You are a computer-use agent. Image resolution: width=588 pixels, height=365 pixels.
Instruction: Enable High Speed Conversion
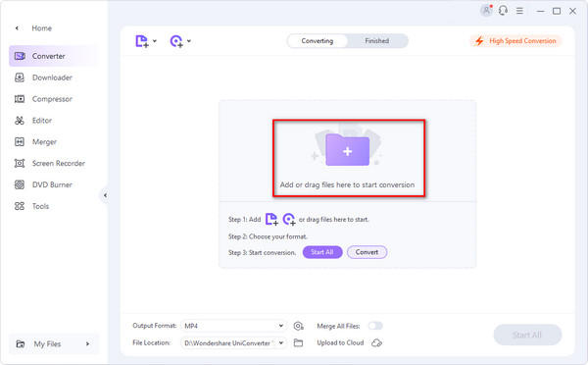point(515,41)
